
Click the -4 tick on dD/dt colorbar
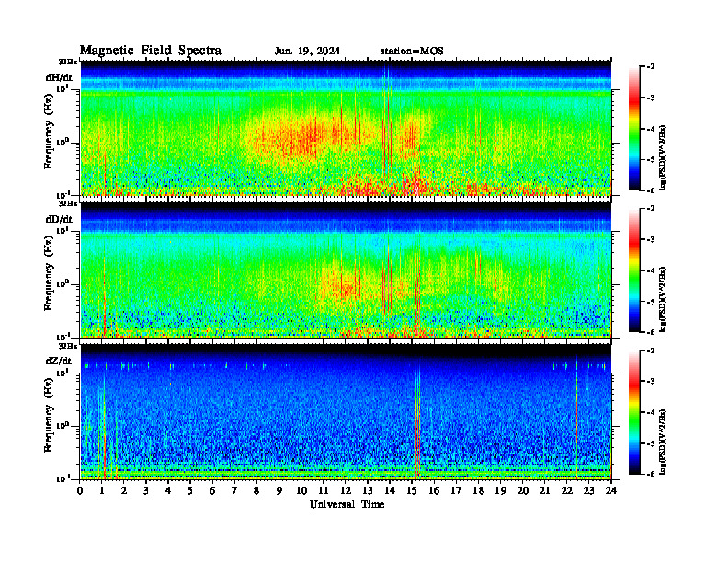coord(651,270)
